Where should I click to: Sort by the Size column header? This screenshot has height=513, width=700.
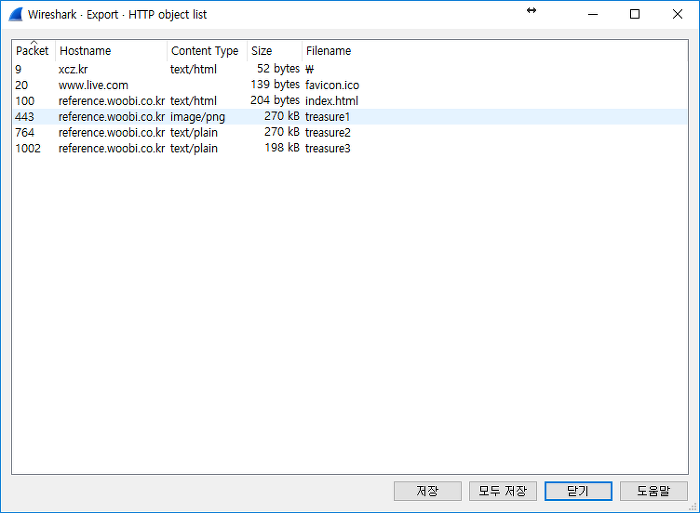coord(275,51)
